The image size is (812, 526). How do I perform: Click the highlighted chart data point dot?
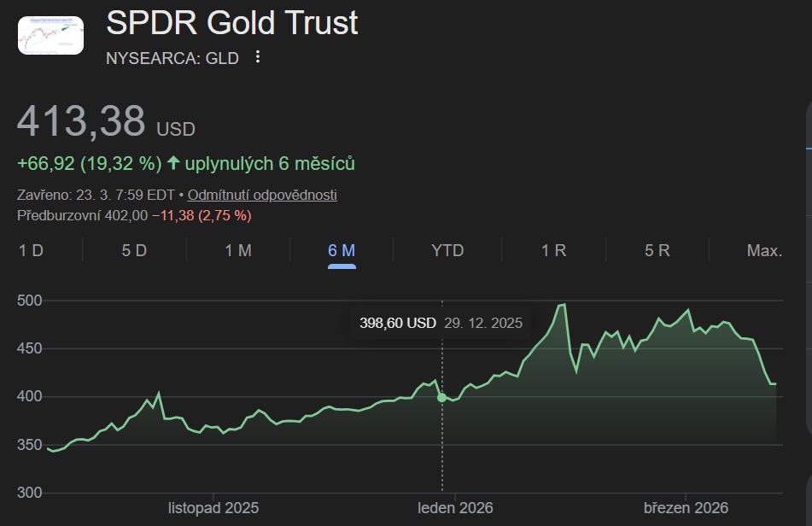[x=441, y=397]
